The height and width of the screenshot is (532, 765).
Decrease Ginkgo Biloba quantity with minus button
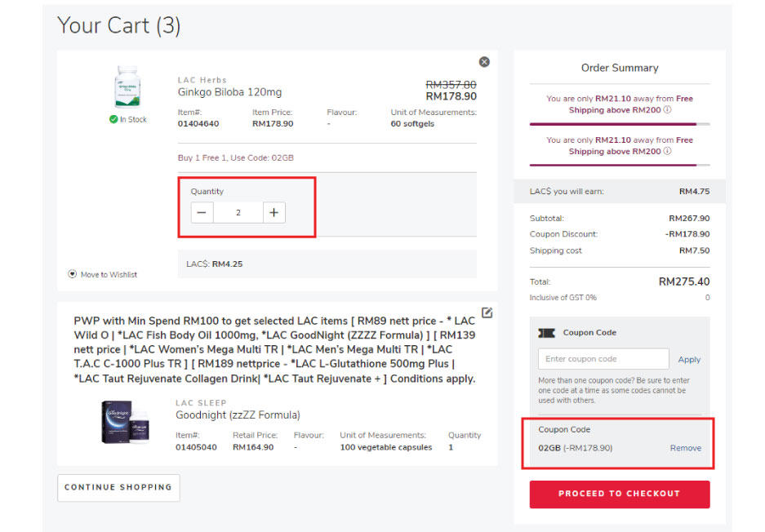(202, 213)
